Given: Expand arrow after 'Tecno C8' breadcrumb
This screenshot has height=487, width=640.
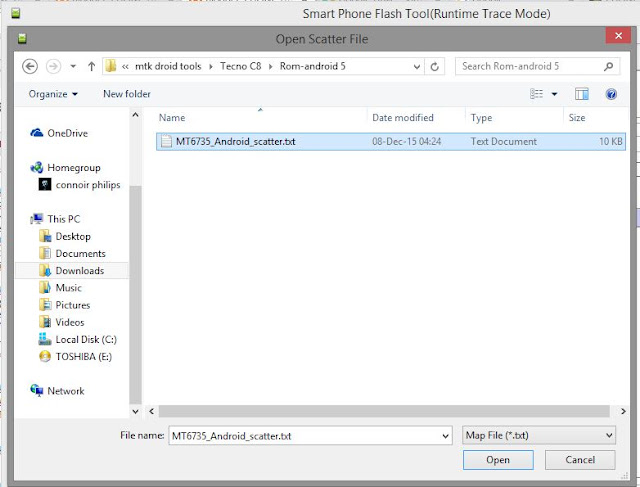Looking at the screenshot, I should click(x=270, y=67).
